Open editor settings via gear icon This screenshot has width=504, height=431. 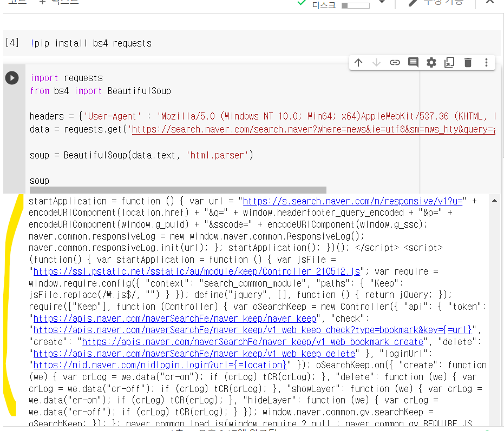pos(431,62)
